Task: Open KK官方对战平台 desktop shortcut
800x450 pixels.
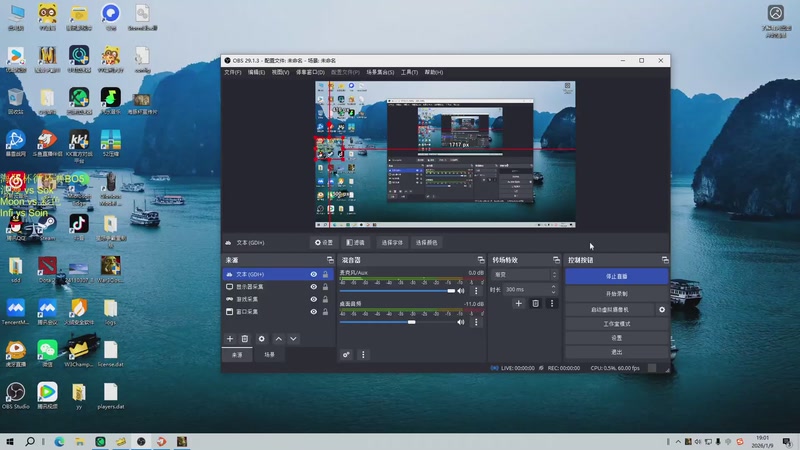Action: (79, 146)
